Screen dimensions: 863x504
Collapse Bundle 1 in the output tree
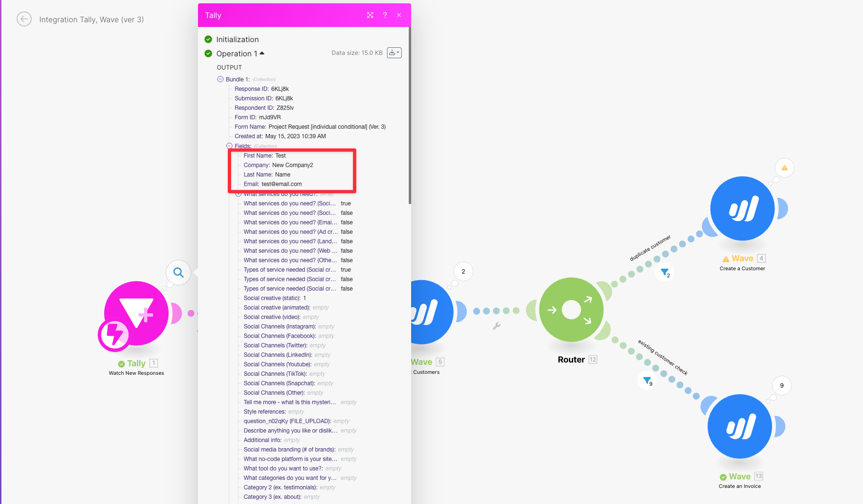pyautogui.click(x=220, y=80)
